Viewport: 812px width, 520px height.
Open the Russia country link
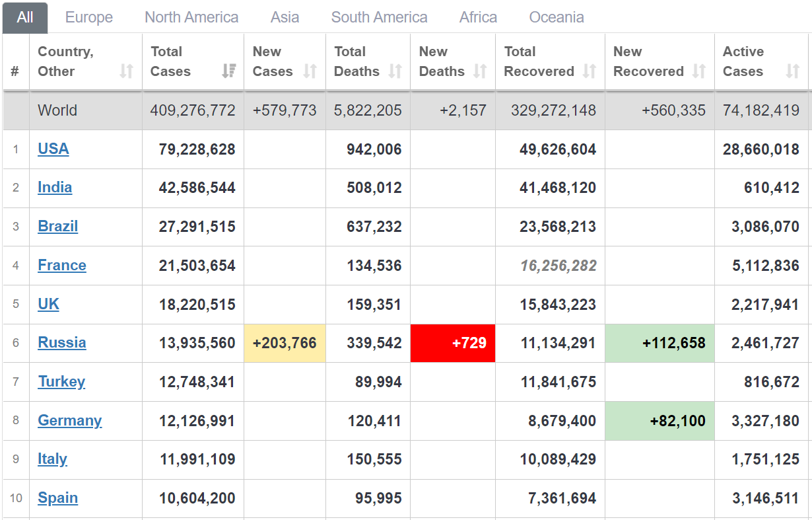pos(62,343)
